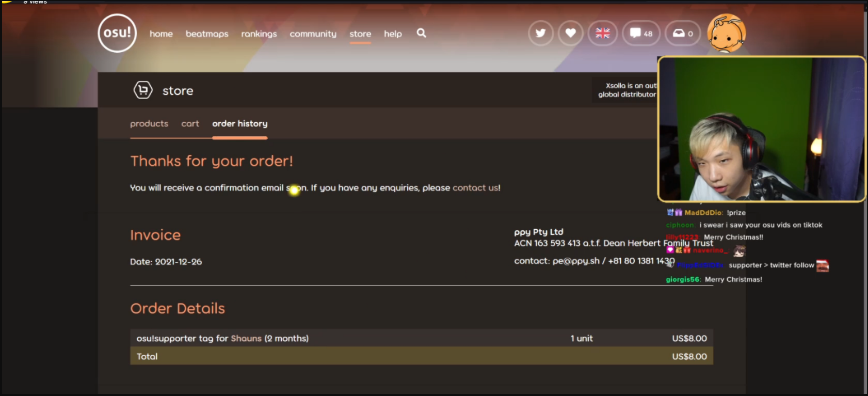Click the US$8.00 amount in Total row
This screenshot has width=868, height=396.
click(689, 356)
